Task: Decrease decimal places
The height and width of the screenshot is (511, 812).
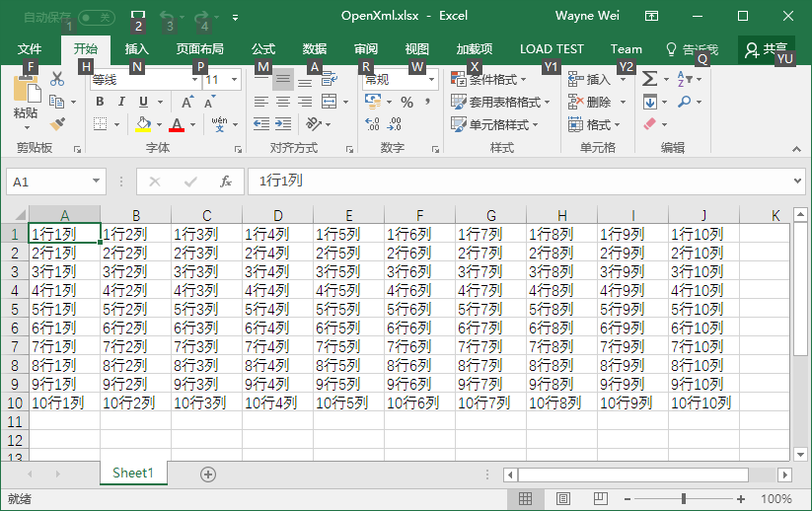Action: tap(395, 124)
